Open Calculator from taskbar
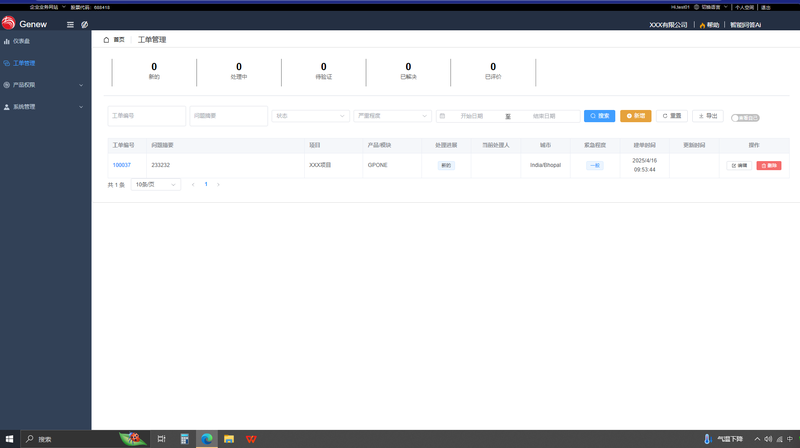The width and height of the screenshot is (800, 448). tap(185, 439)
